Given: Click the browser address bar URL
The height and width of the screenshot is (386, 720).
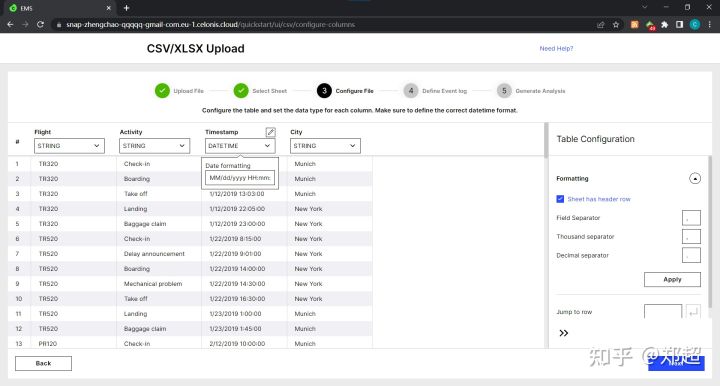Looking at the screenshot, I should click(210, 24).
